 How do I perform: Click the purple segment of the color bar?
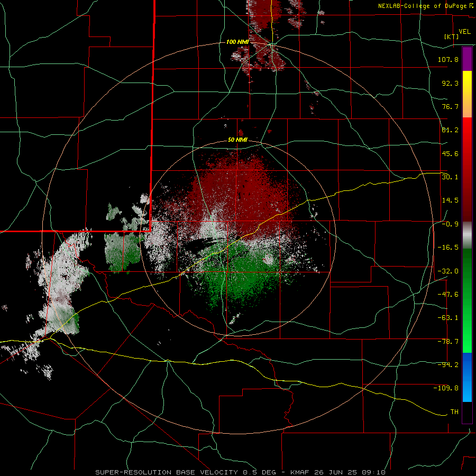coord(467,59)
